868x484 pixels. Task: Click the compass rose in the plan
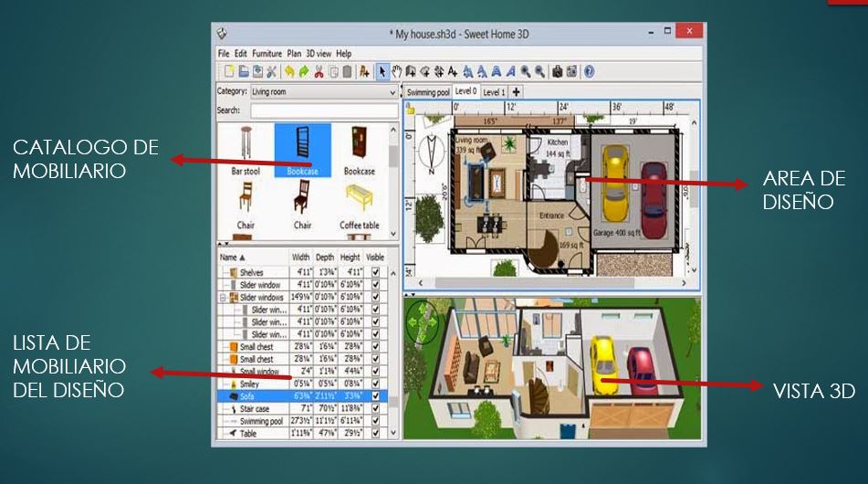(432, 153)
